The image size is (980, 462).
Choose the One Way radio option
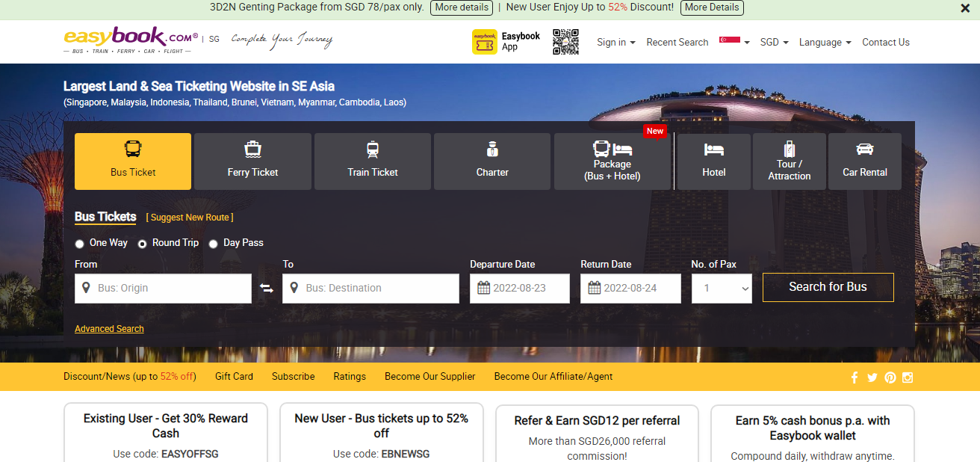[80, 244]
